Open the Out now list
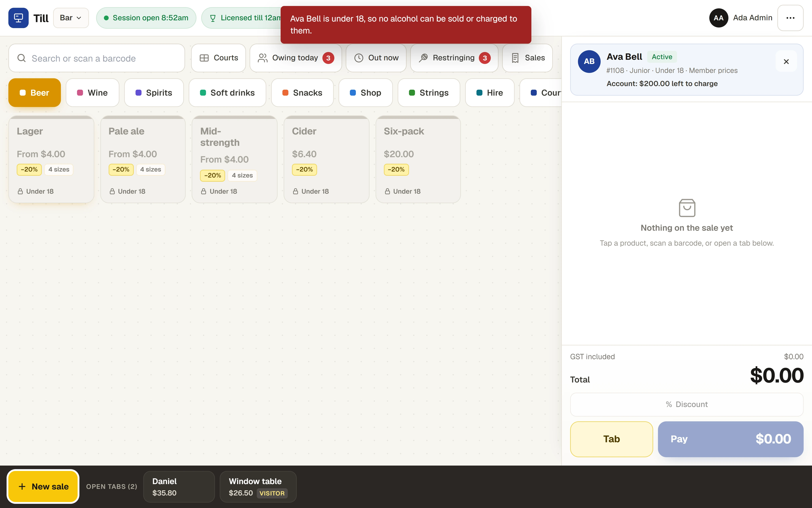Viewport: 812px width, 508px height. coord(376,58)
